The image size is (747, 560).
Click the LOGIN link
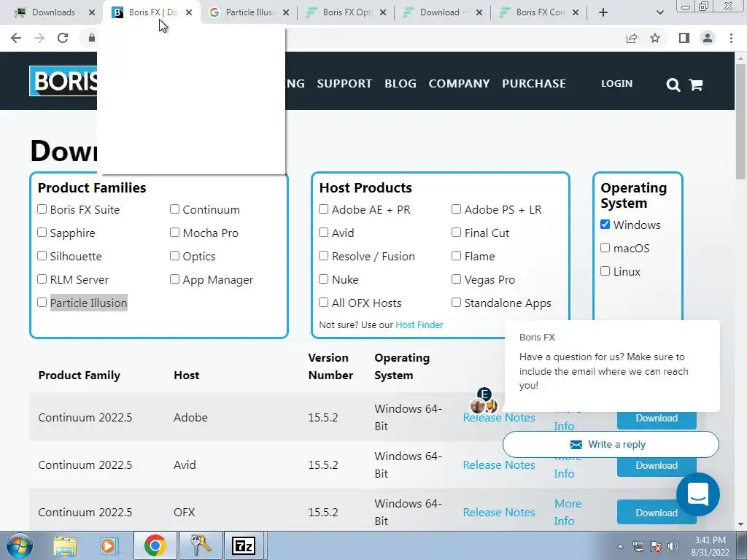coord(617,84)
